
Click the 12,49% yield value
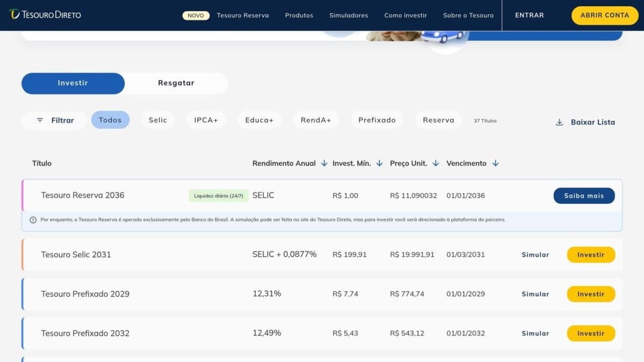click(x=267, y=333)
